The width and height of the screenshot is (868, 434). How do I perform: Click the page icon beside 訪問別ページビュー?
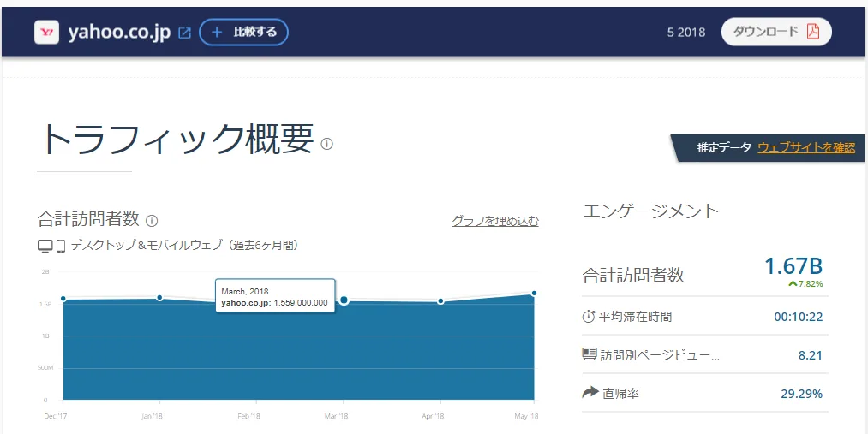pyautogui.click(x=589, y=354)
